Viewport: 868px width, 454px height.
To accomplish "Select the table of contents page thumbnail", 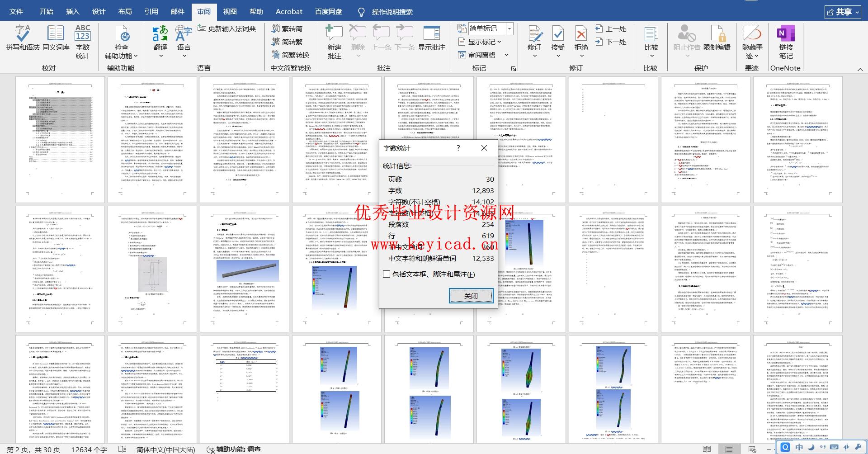I will point(60,140).
